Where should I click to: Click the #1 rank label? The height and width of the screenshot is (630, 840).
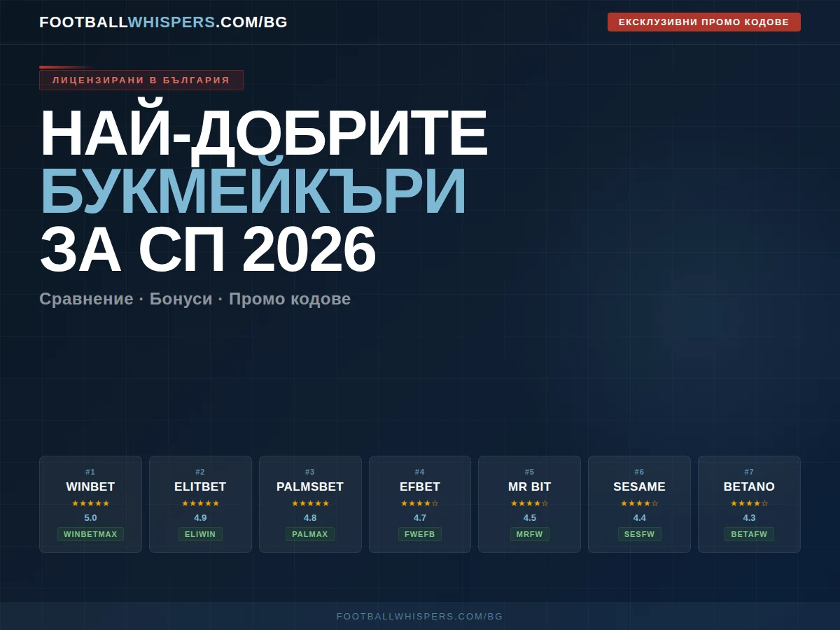pyautogui.click(x=90, y=472)
